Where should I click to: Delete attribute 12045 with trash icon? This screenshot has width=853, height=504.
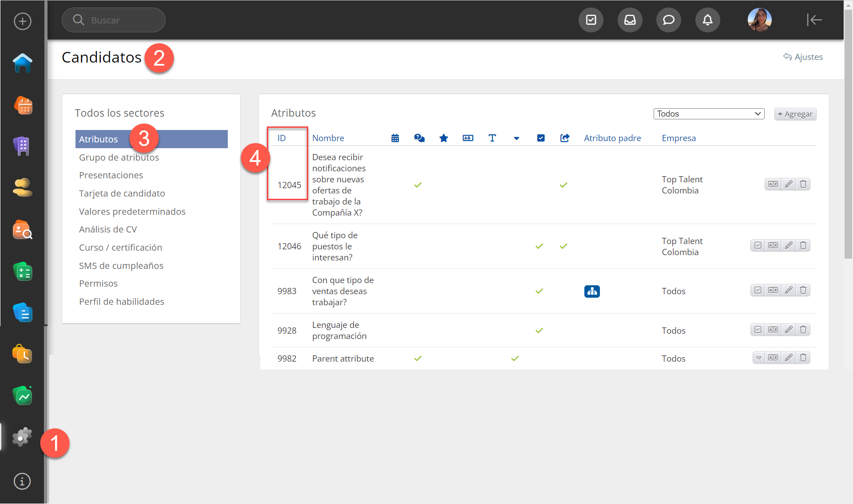(x=803, y=184)
